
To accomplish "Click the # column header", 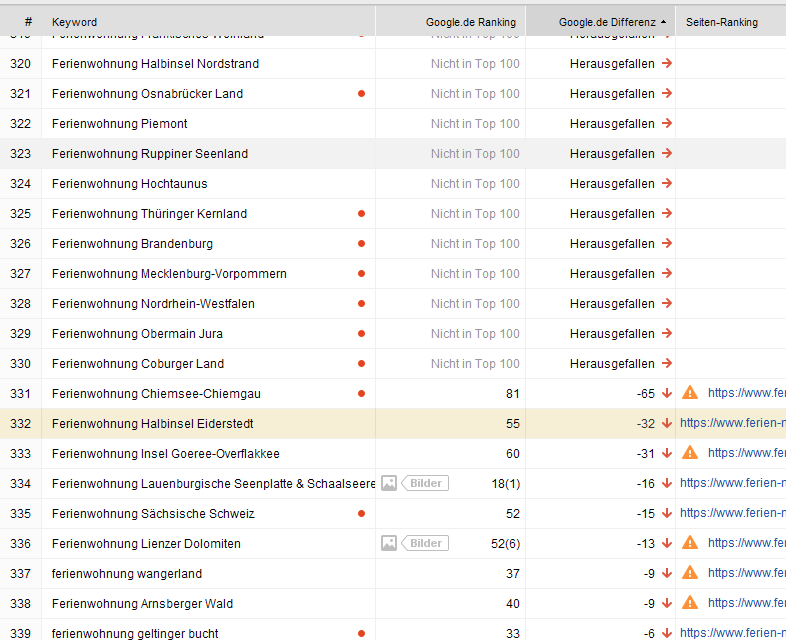I will point(28,22).
